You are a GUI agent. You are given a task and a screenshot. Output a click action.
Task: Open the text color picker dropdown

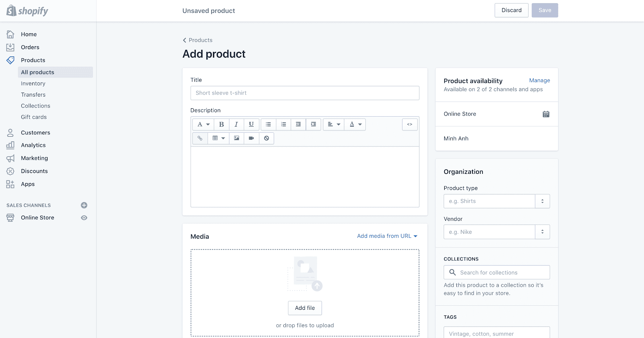point(355,124)
